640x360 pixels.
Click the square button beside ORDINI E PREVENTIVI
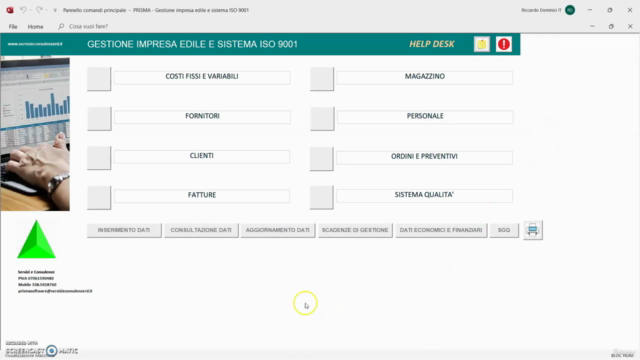[x=322, y=158]
